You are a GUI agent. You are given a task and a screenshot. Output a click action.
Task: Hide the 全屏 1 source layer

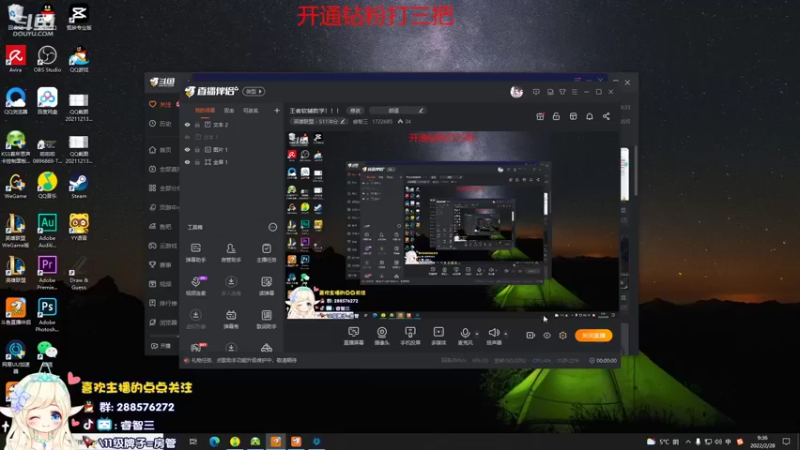pos(187,162)
